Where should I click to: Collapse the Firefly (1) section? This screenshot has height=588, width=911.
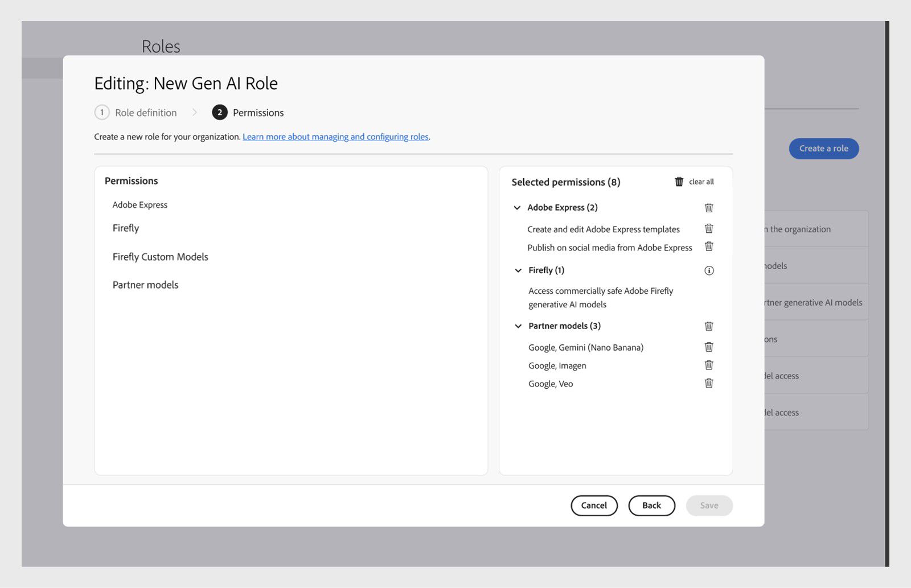[x=518, y=270]
